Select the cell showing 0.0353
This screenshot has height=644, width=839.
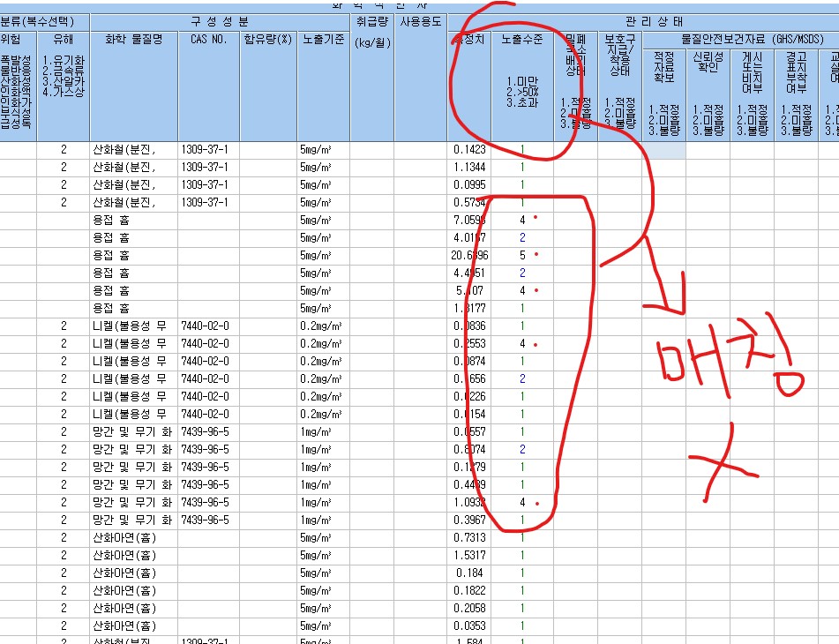tap(469, 625)
